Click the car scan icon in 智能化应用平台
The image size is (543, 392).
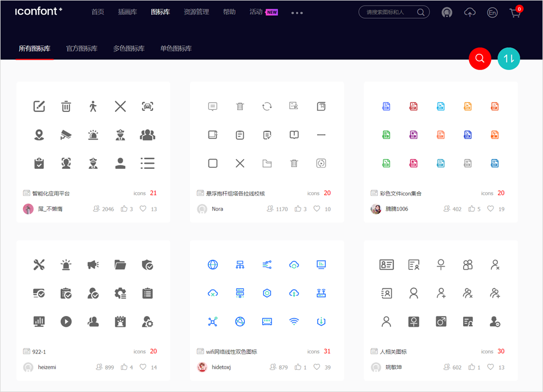click(x=148, y=106)
